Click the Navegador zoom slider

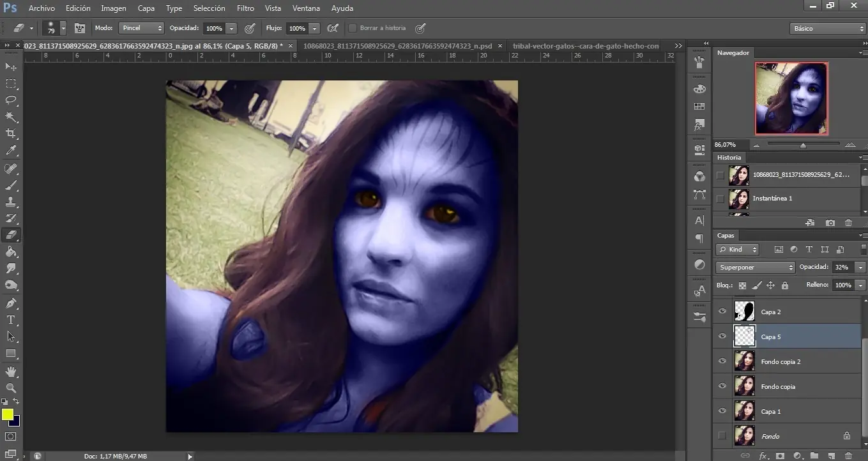coord(803,145)
